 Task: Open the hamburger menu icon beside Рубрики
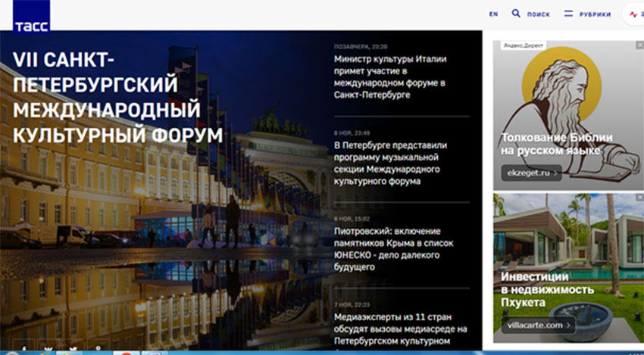coord(568,14)
